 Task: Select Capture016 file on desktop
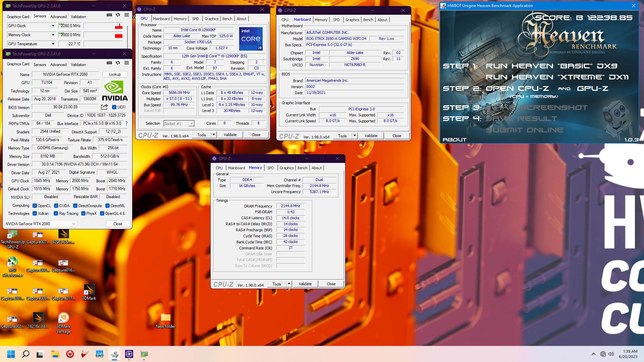63,266
